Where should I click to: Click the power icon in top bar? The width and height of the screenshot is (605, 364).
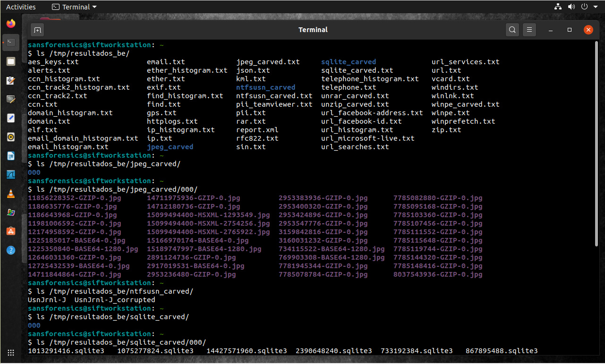point(584,7)
